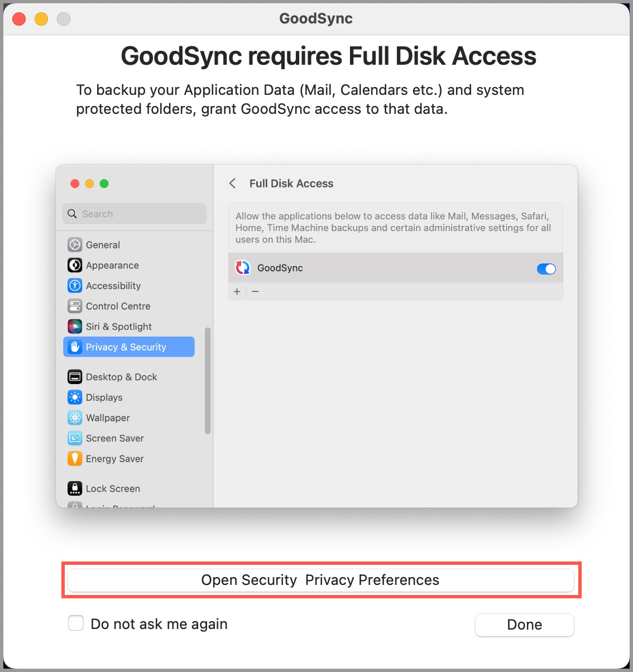The height and width of the screenshot is (672, 633).
Task: Check the 'Do not ask me again' checkbox
Action: pyautogui.click(x=76, y=623)
